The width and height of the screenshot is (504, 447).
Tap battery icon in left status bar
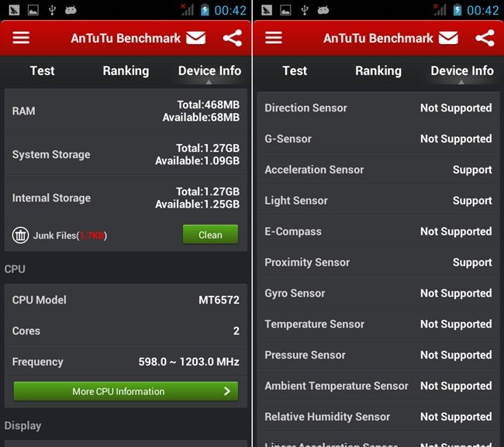pos(205,10)
